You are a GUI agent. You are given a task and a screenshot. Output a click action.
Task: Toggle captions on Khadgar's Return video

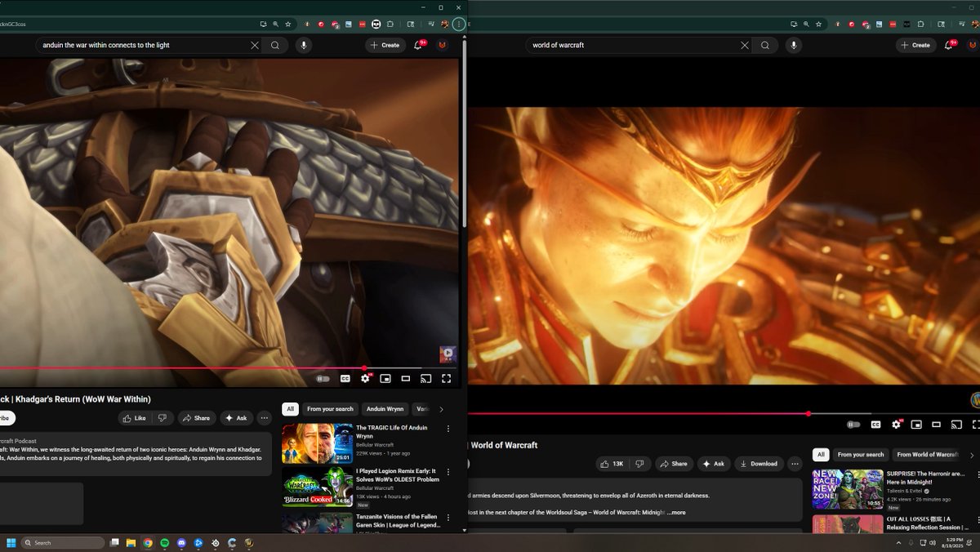(x=345, y=379)
